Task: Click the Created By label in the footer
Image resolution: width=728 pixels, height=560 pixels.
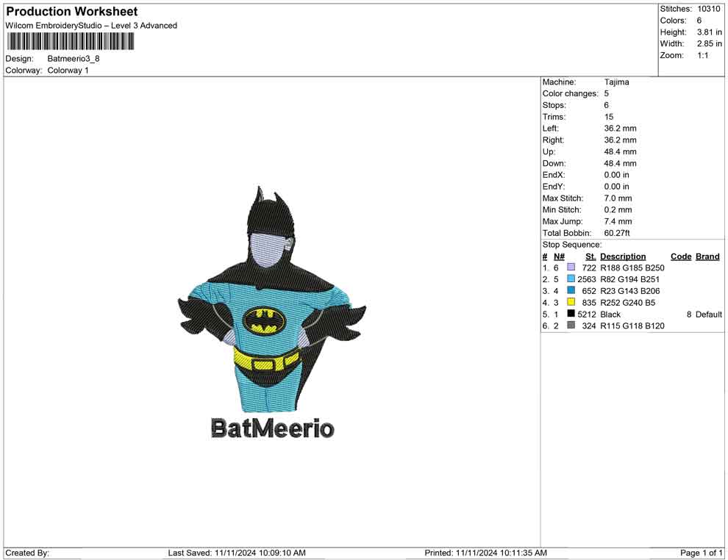Action: pyautogui.click(x=27, y=553)
